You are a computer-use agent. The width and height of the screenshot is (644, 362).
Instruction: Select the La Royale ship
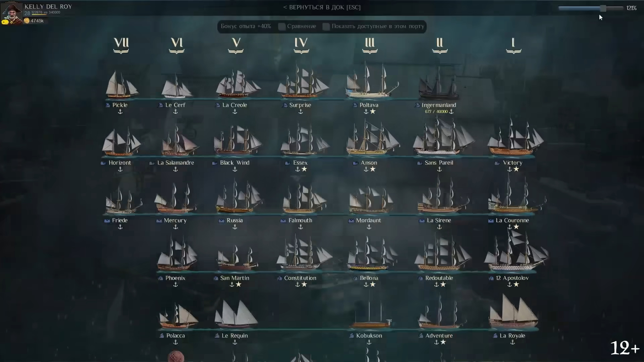click(x=513, y=312)
